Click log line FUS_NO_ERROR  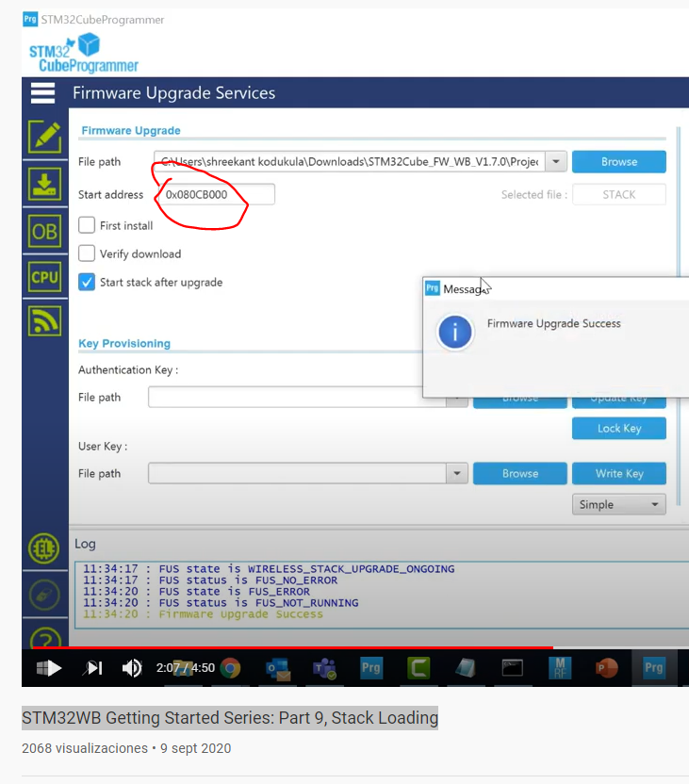(x=210, y=580)
